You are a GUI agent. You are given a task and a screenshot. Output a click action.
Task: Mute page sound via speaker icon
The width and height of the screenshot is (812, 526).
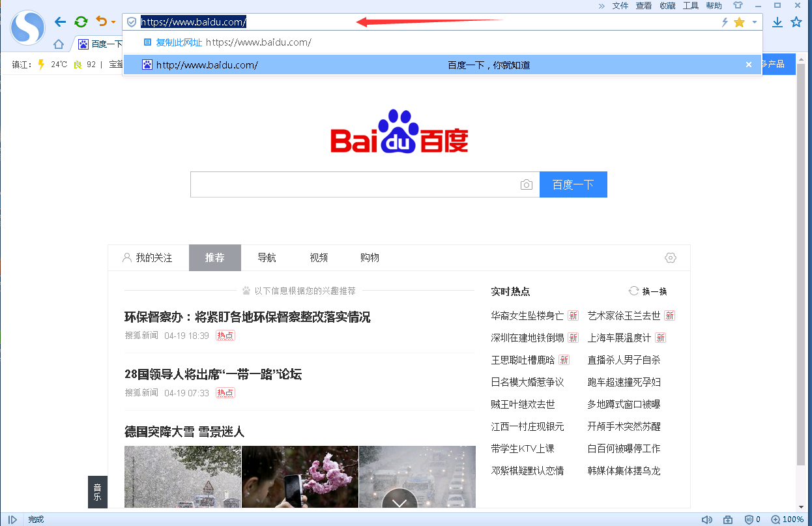707,519
